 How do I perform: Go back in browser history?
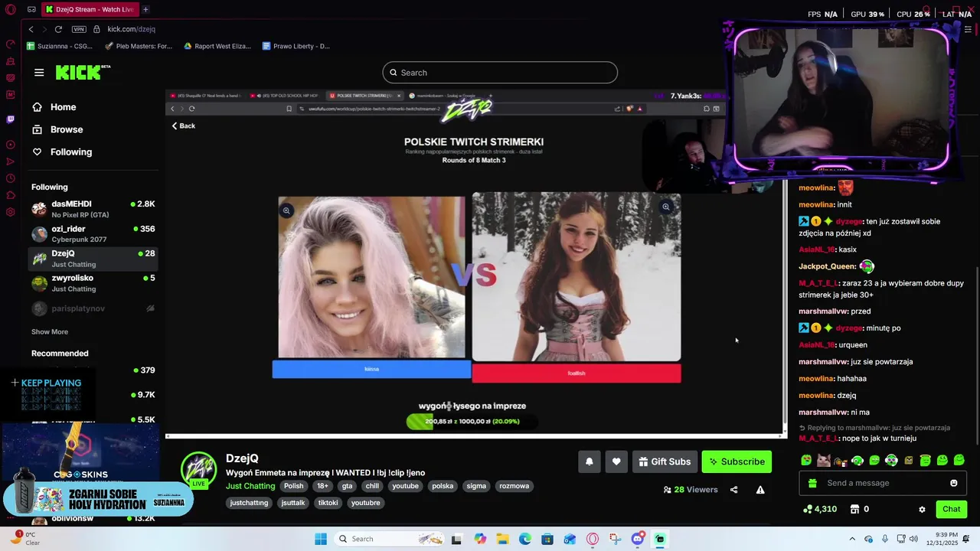point(31,29)
